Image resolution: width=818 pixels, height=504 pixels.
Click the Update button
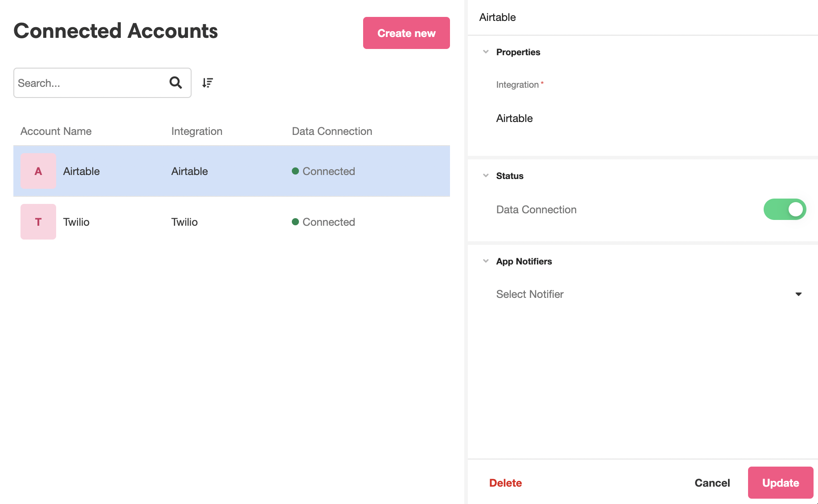tap(781, 483)
